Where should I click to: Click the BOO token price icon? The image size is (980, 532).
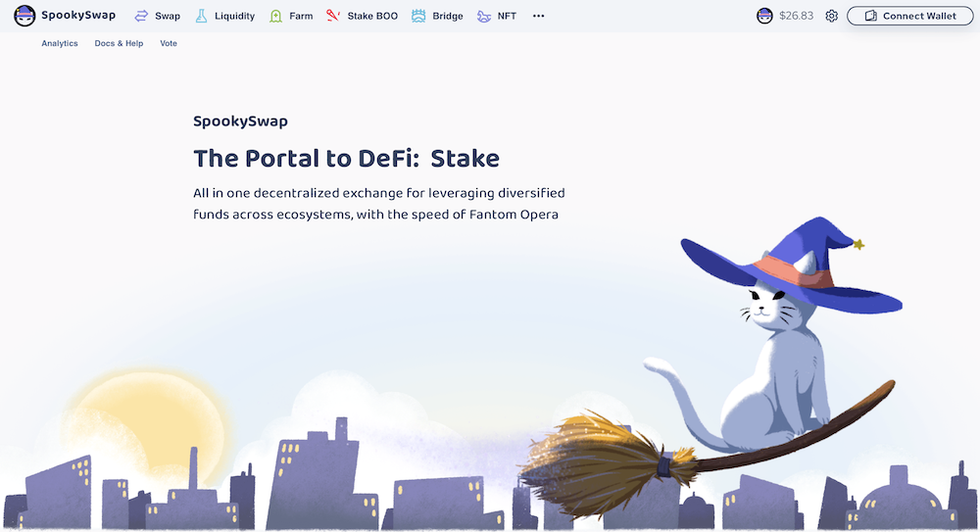pos(764,17)
